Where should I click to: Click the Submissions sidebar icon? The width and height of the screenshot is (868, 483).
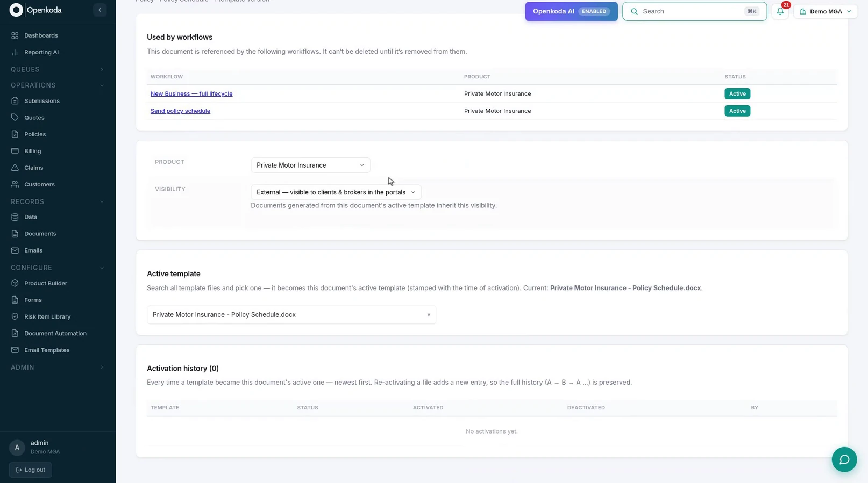[x=15, y=101]
